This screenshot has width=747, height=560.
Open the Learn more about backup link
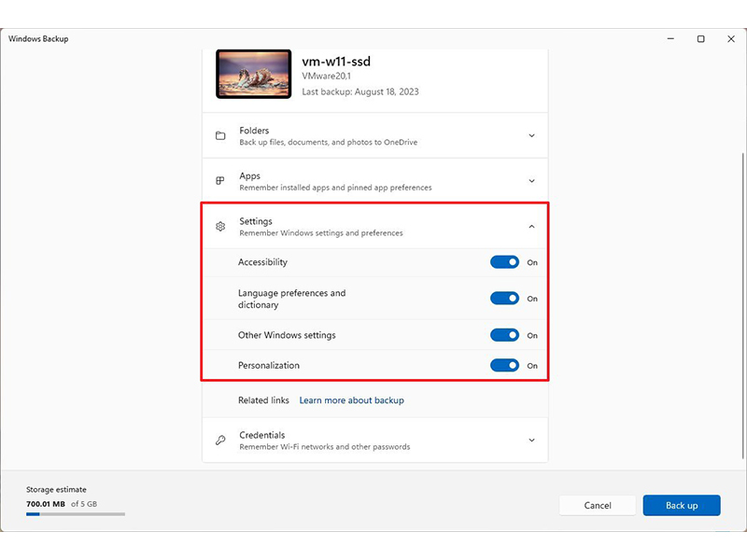pyautogui.click(x=352, y=400)
